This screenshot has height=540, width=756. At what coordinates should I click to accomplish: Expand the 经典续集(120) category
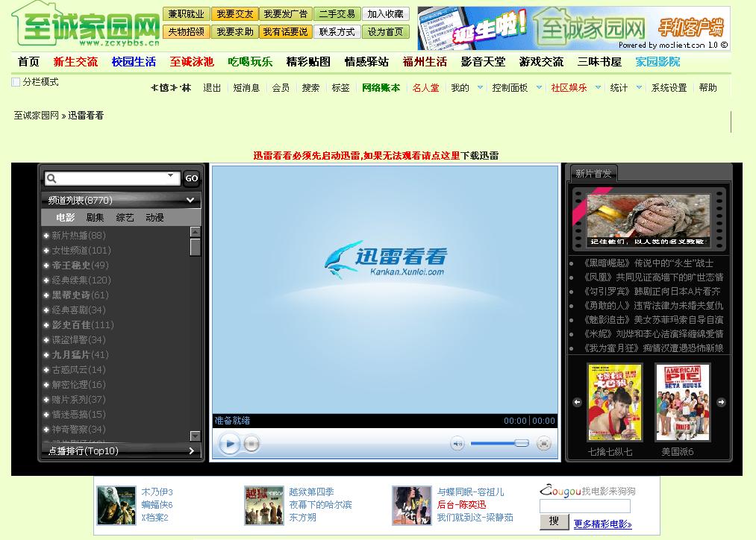coord(46,280)
